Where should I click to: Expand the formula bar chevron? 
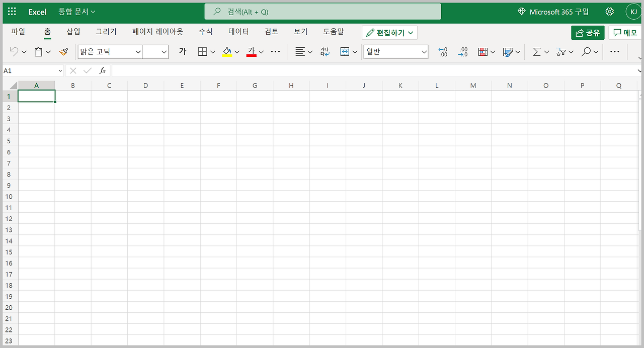click(640, 71)
